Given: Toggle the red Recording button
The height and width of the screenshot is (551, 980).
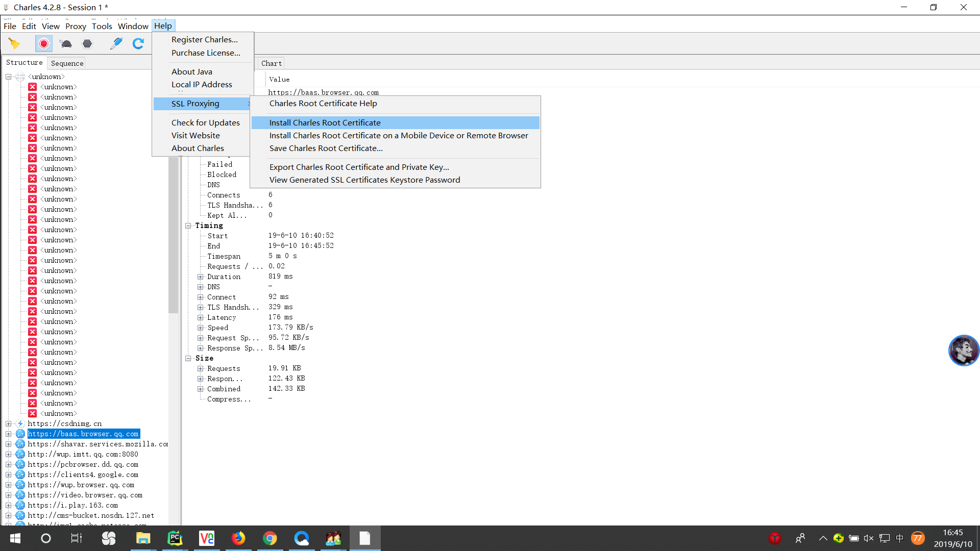Looking at the screenshot, I should 44,44.
